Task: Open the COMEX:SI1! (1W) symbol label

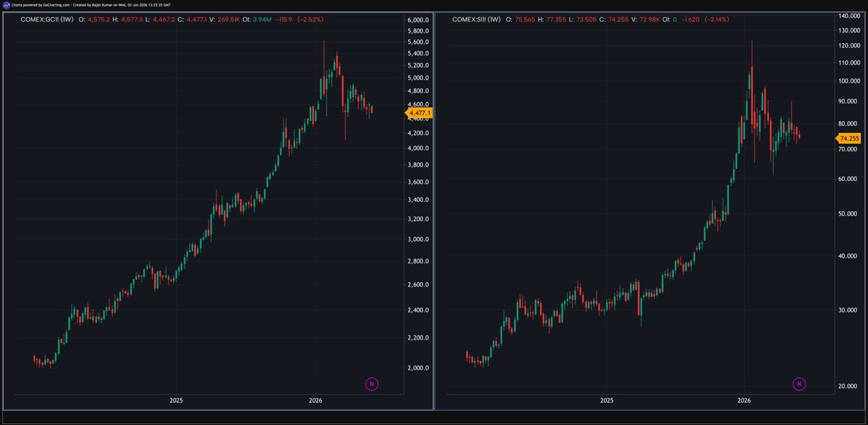Action: 476,19
